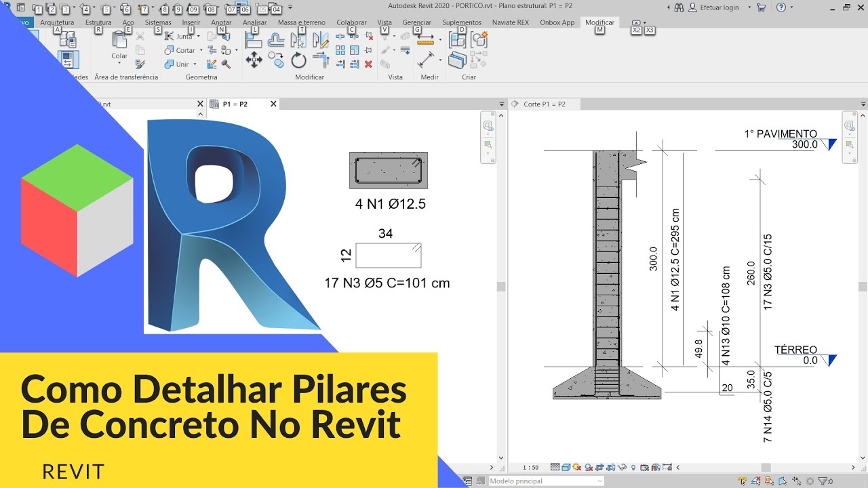
Task: Open the Unir dropdown arrow
Action: 195,64
